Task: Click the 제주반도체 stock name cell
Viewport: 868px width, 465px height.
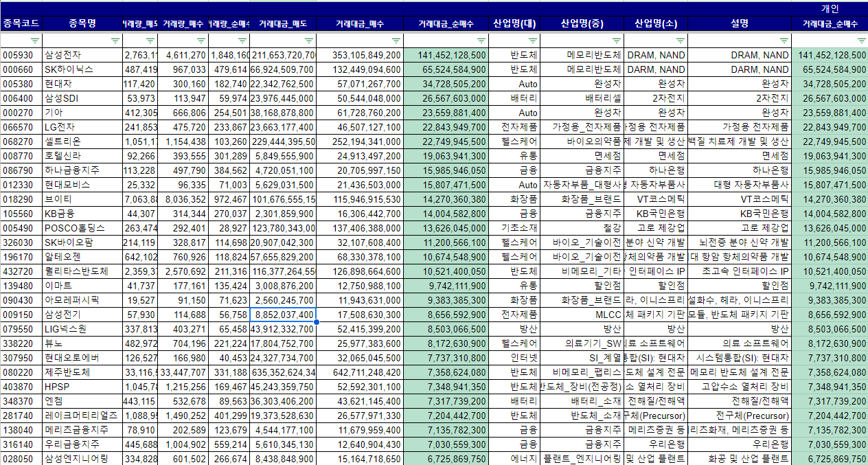Action: coord(83,372)
